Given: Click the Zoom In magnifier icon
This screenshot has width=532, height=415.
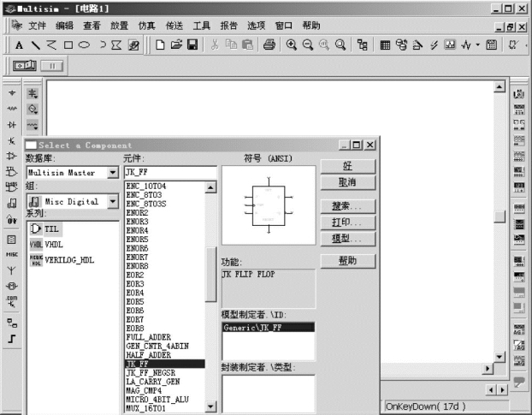Looking at the screenshot, I should pyautogui.click(x=292, y=44).
